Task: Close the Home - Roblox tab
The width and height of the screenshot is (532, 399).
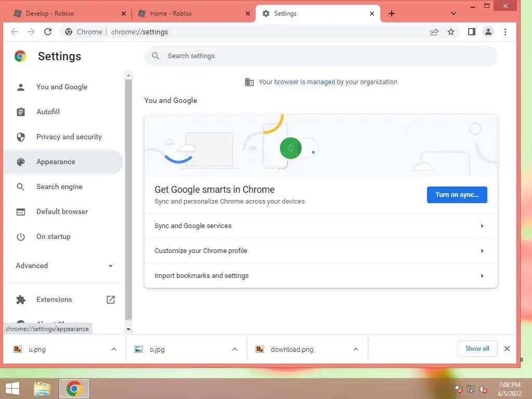Action: pos(248,14)
